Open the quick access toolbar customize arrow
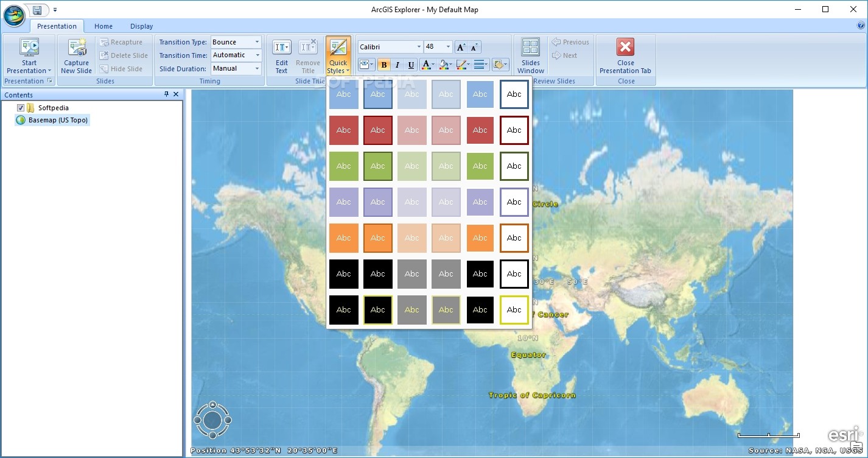Screen dimensions: 868x458 [55, 10]
